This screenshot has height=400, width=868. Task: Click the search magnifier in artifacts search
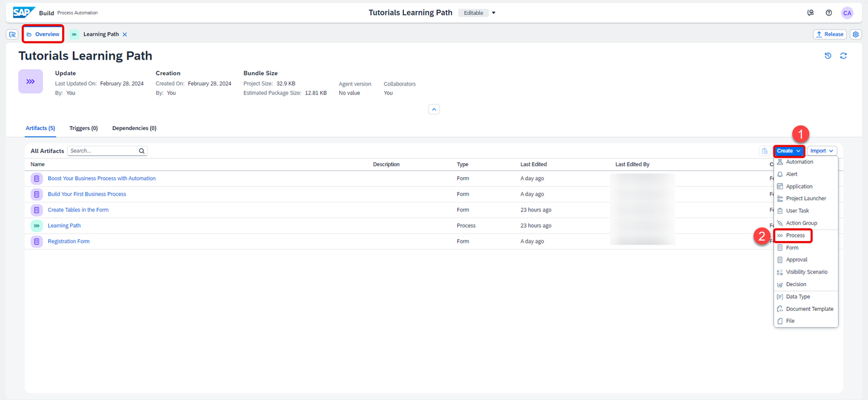pyautogui.click(x=142, y=151)
